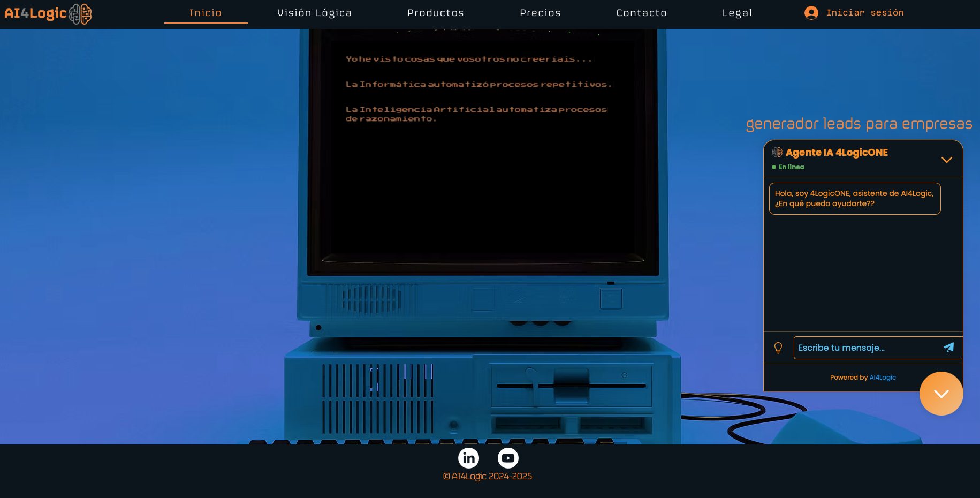
Task: Collapse the chat panel with header chevron
Action: (x=946, y=160)
